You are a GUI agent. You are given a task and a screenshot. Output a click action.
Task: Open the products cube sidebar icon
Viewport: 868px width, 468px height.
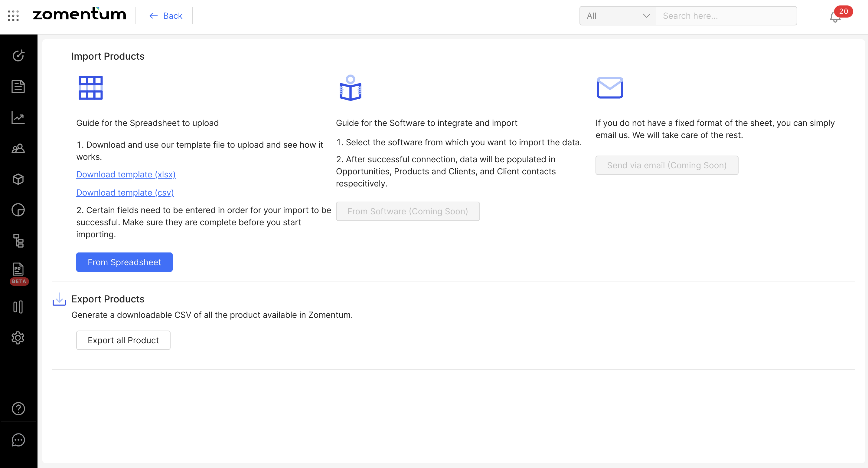pos(18,179)
